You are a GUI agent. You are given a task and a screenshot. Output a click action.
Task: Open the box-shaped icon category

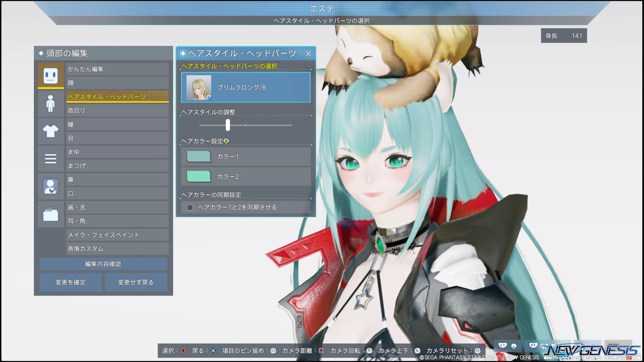coord(50,215)
